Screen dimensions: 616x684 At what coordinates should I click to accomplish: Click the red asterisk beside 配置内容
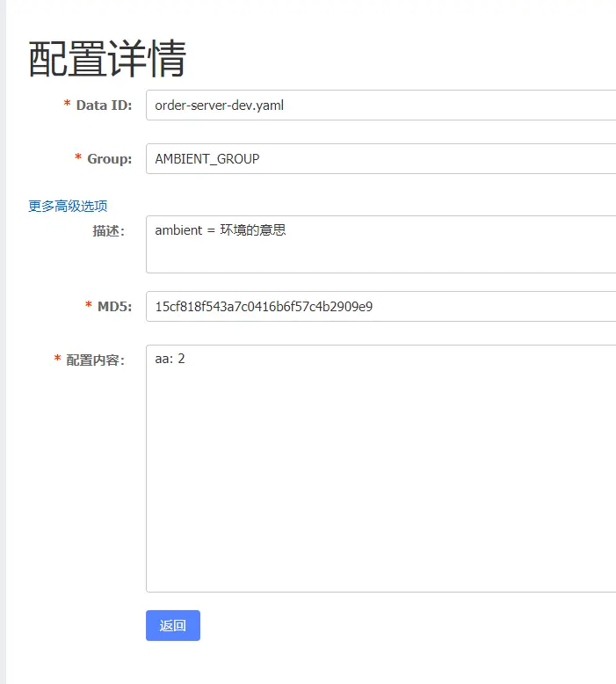tap(58, 360)
